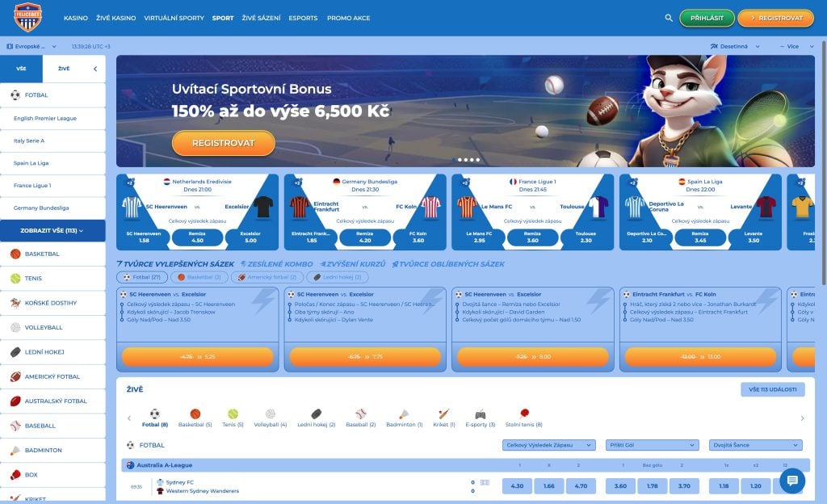Click the basketball icon beside BASKETBAL in sidebar
827x504 pixels.
[x=15, y=254]
